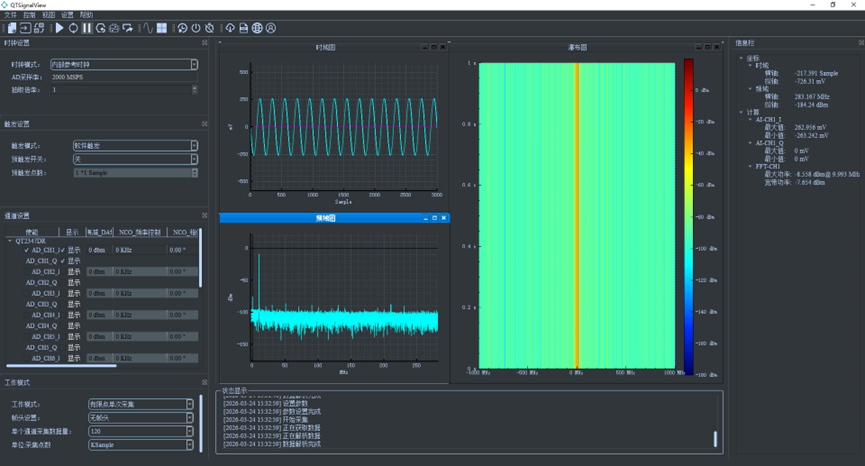Click the waterfall plot color scale bar

[x=688, y=215]
